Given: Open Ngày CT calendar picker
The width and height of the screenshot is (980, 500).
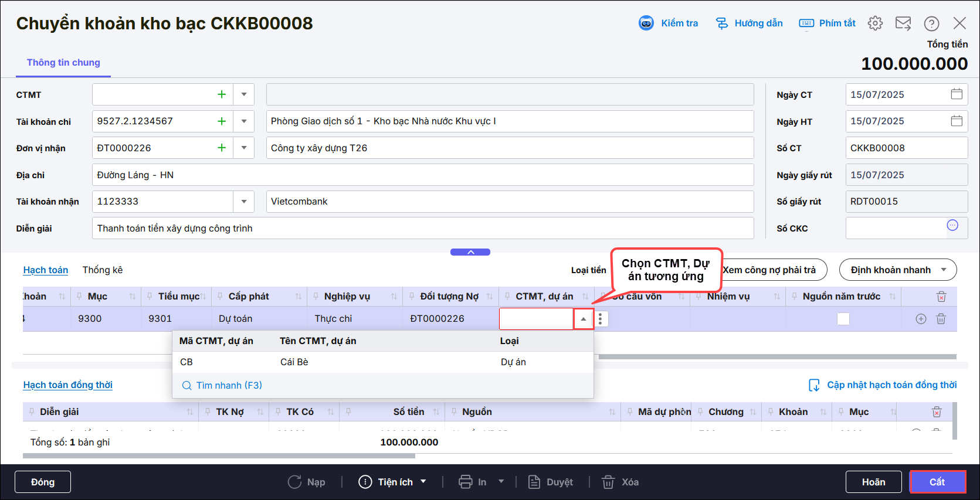Looking at the screenshot, I should pos(957,94).
